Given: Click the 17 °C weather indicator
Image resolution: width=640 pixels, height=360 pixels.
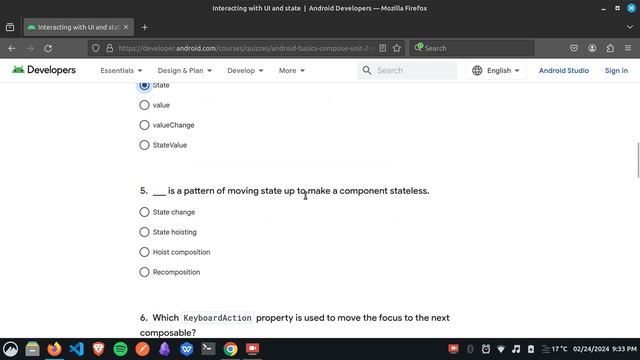Looking at the screenshot, I should click(554, 349).
